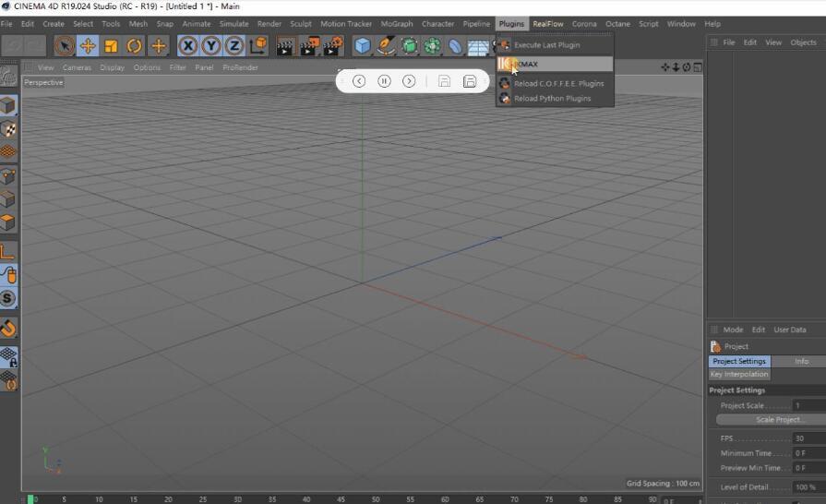
Task: Switch to the Project Settings tab
Action: click(739, 361)
